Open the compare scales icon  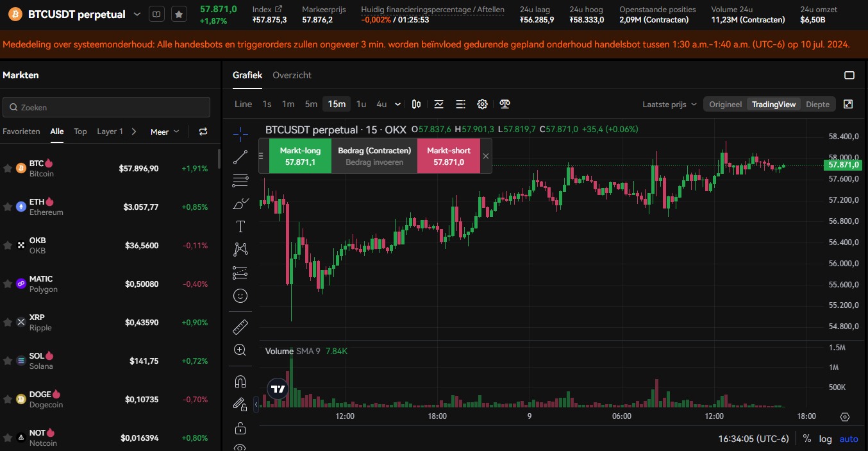pos(505,104)
